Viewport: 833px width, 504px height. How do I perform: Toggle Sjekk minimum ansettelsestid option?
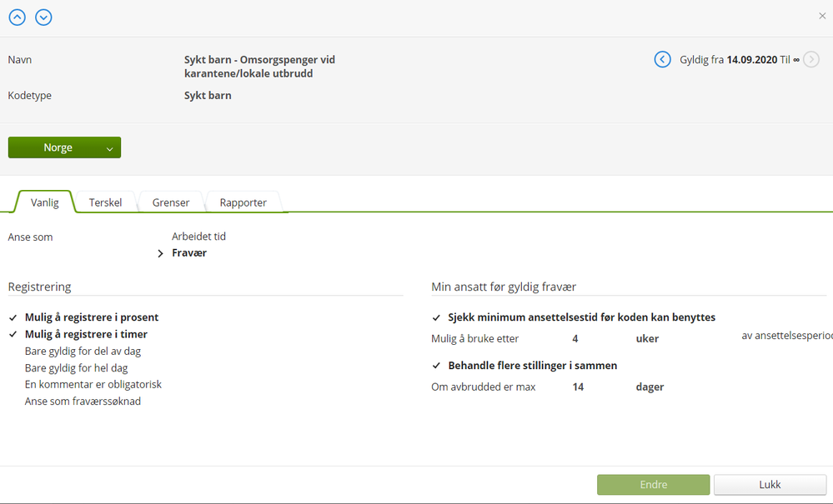click(x=581, y=317)
